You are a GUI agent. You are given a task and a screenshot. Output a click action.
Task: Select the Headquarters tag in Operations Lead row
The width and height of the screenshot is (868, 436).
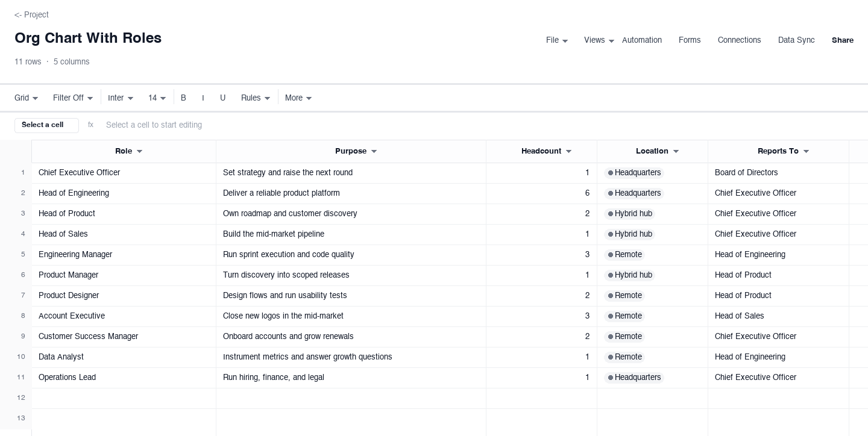click(634, 378)
